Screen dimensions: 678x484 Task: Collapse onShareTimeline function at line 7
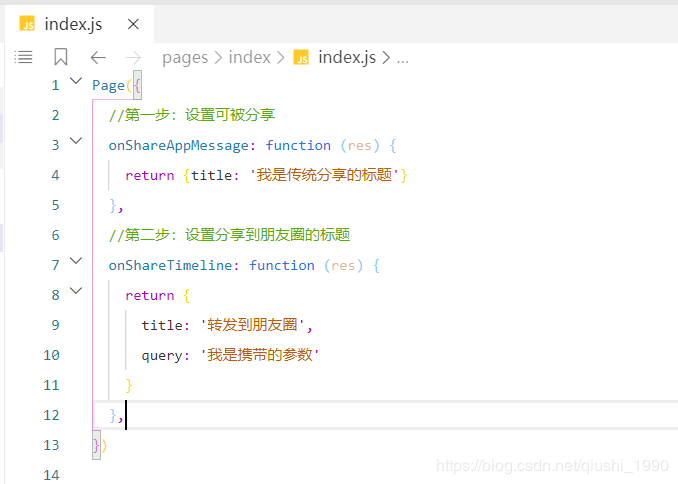pyautogui.click(x=77, y=262)
